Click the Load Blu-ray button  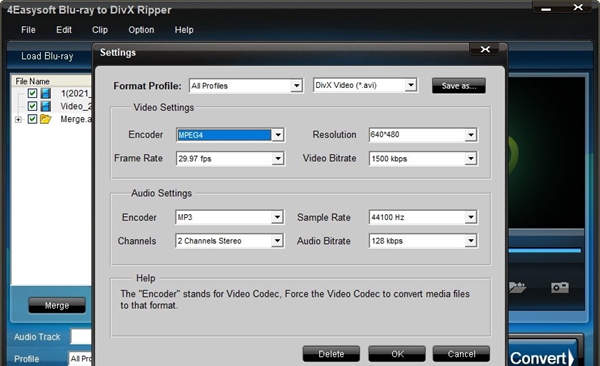(47, 56)
